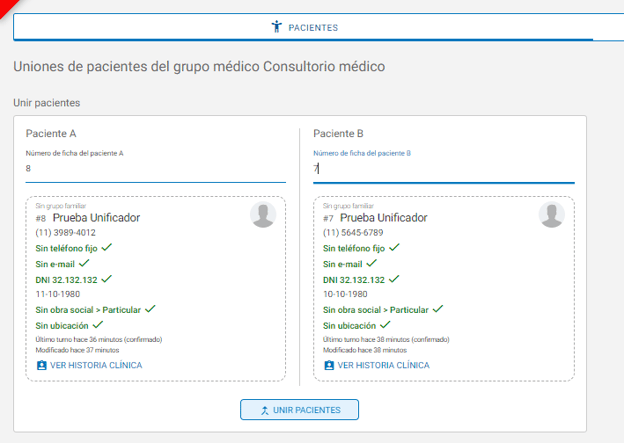This screenshot has width=624, height=443.
Task: Click checkmark beside Paciente A DNI 32.132.132
Action: [x=107, y=279]
